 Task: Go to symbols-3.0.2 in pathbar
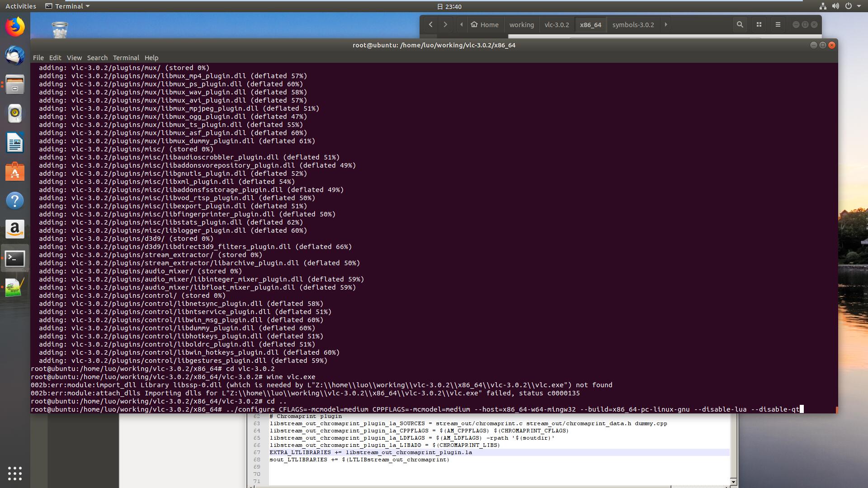[633, 25]
